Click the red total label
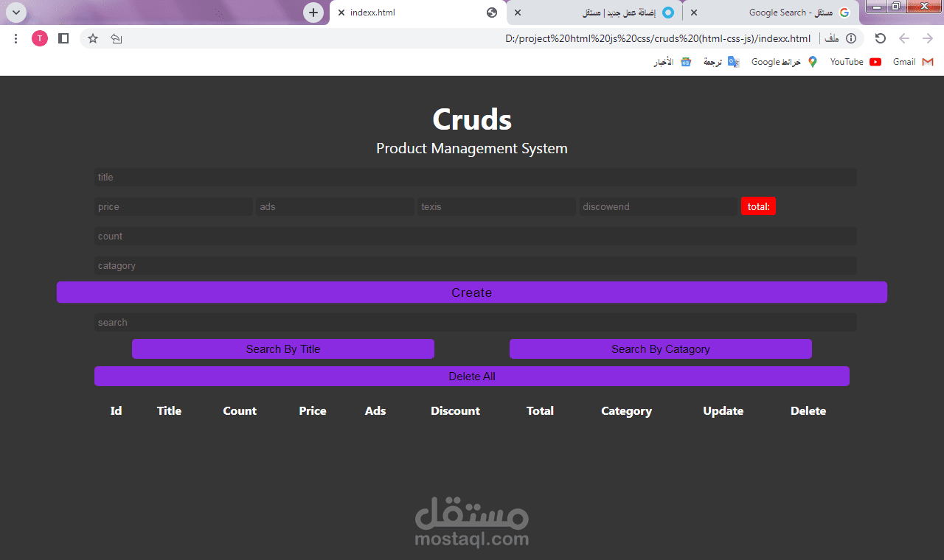The image size is (944, 560). (758, 206)
